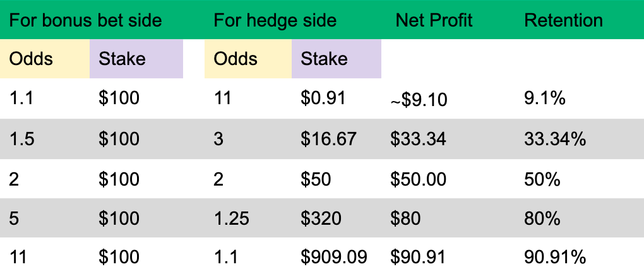This screenshot has width=644, height=274.
Task: Select the "For hedge side" header cell
Action: 275,20
